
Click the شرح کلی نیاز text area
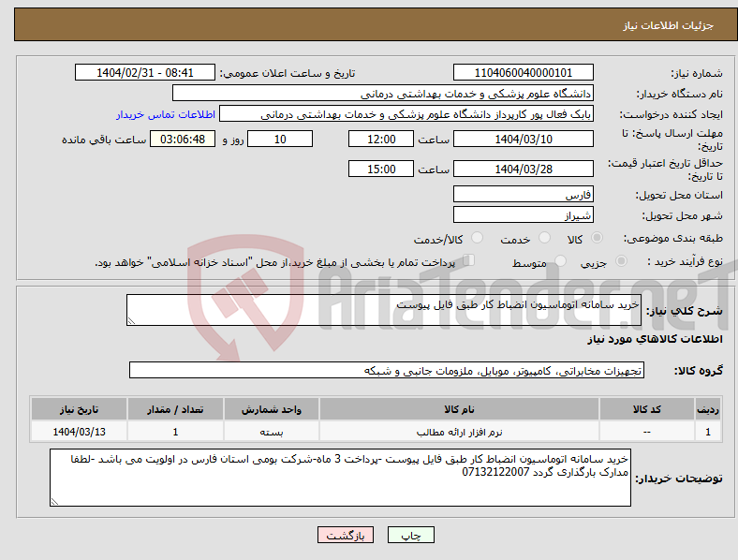(x=384, y=310)
